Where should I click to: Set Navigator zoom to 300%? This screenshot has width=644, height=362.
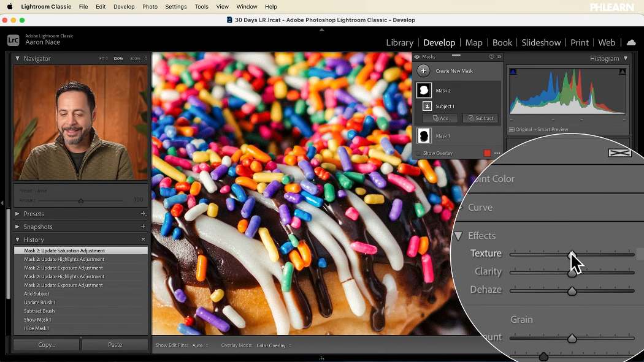pyautogui.click(x=135, y=59)
